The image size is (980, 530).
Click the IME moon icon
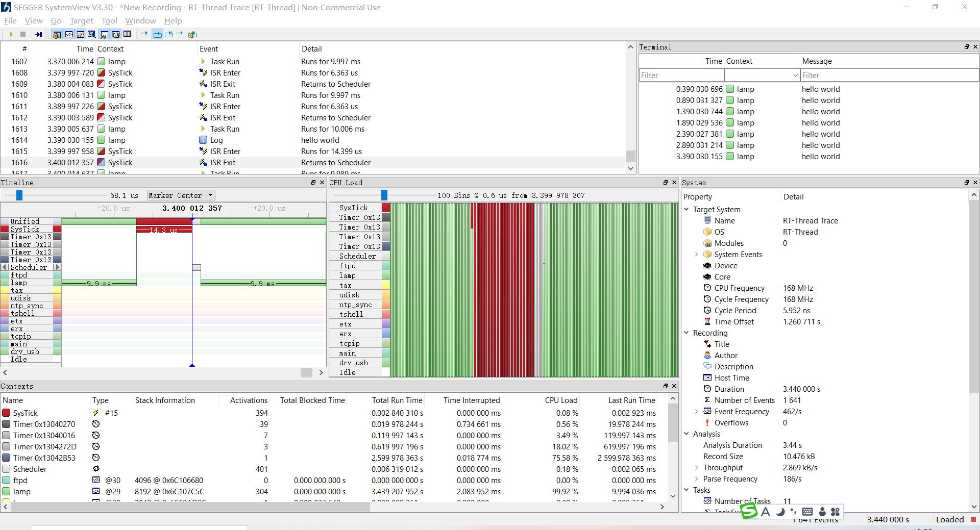tap(780, 512)
